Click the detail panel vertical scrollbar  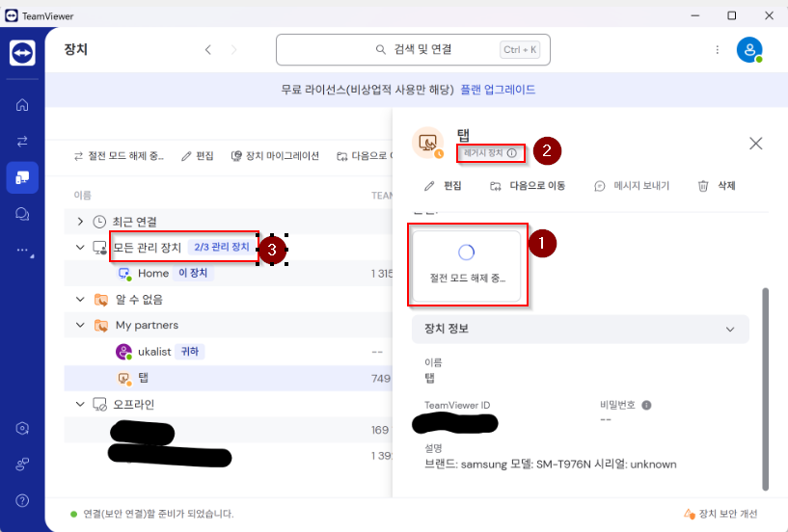(766, 388)
